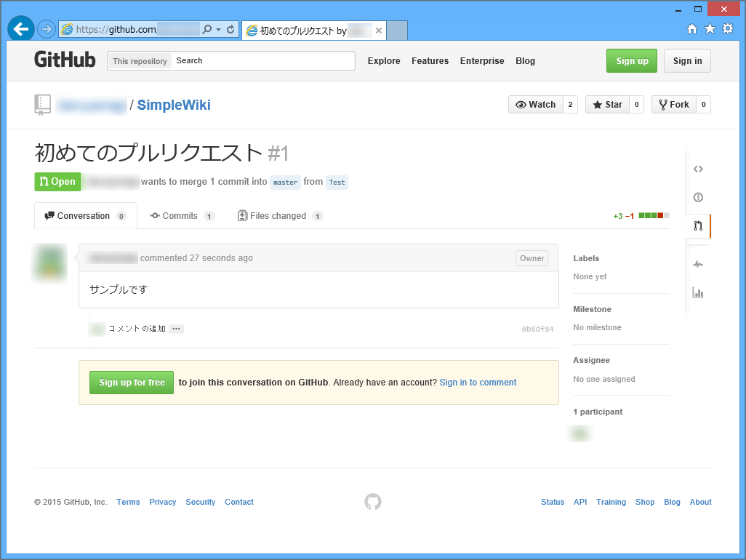Click the green Sign up button
The height and width of the screenshot is (560, 746).
(x=632, y=61)
